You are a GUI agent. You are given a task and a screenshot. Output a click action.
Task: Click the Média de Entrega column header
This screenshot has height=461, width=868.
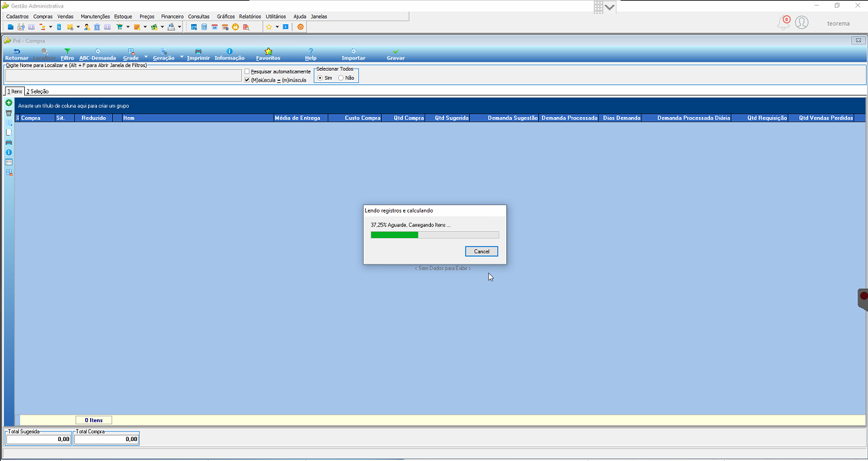point(300,118)
